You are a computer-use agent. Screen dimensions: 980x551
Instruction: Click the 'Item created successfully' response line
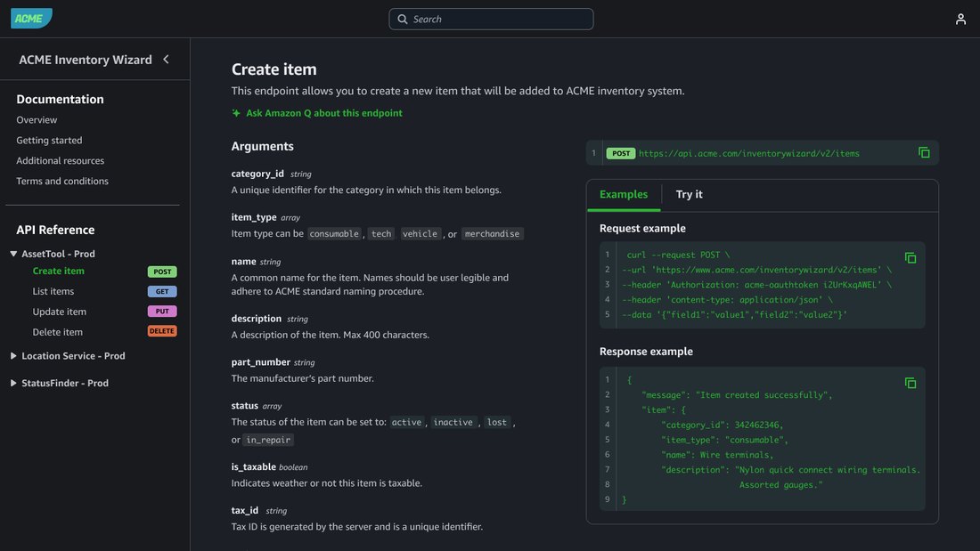(x=737, y=395)
